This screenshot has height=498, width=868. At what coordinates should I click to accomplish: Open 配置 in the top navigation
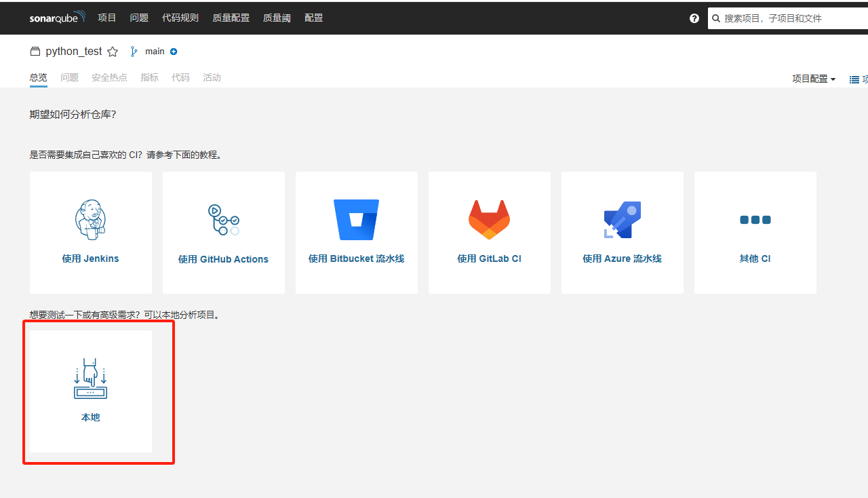coord(314,18)
